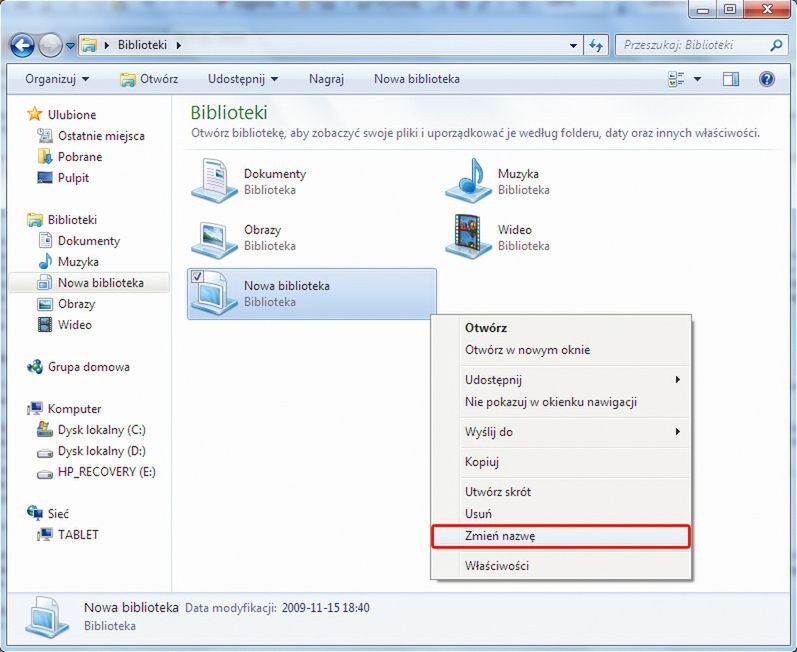Expand arrow before Biblioteki breadcrumb

coord(107,45)
